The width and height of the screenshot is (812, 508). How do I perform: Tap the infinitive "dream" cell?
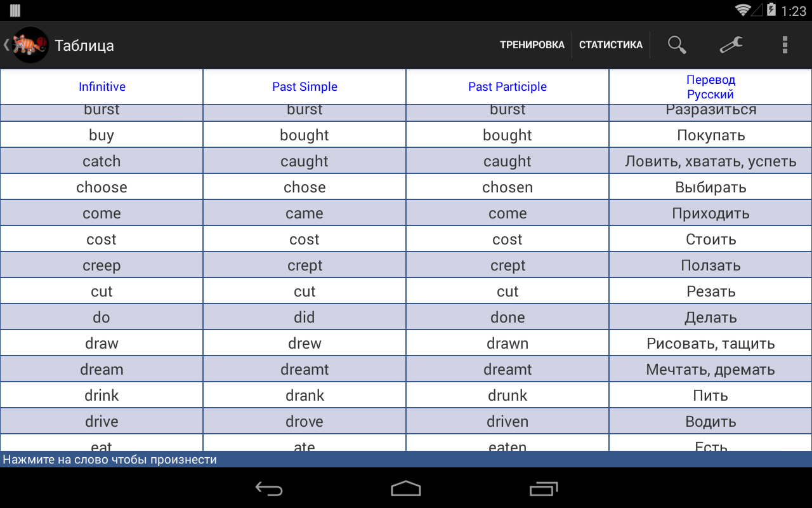[101, 370]
